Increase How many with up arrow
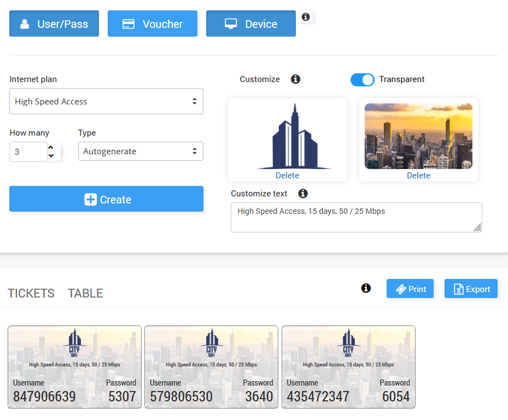 tap(51, 148)
